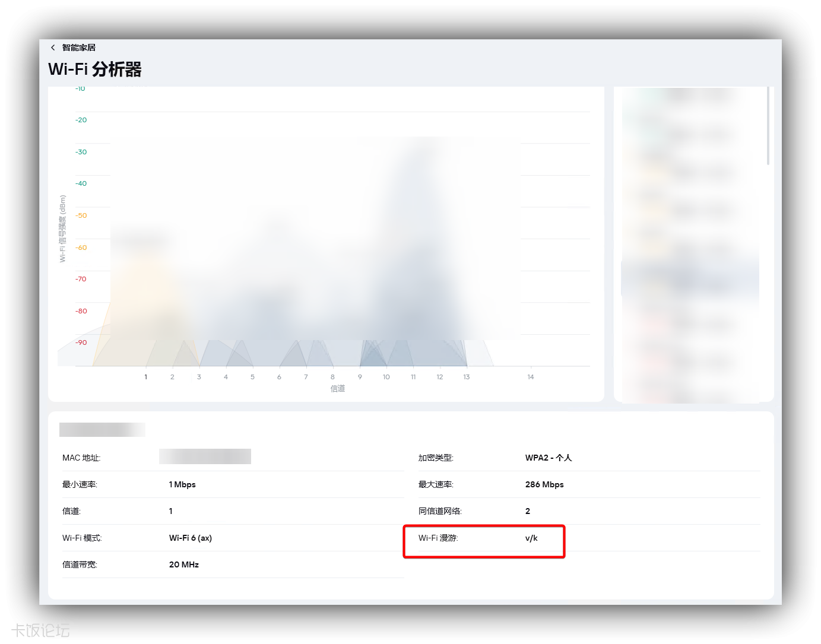The image size is (821, 644).
Task: Select the Wi-Fi 6 (ax) mode value
Action: (x=191, y=538)
